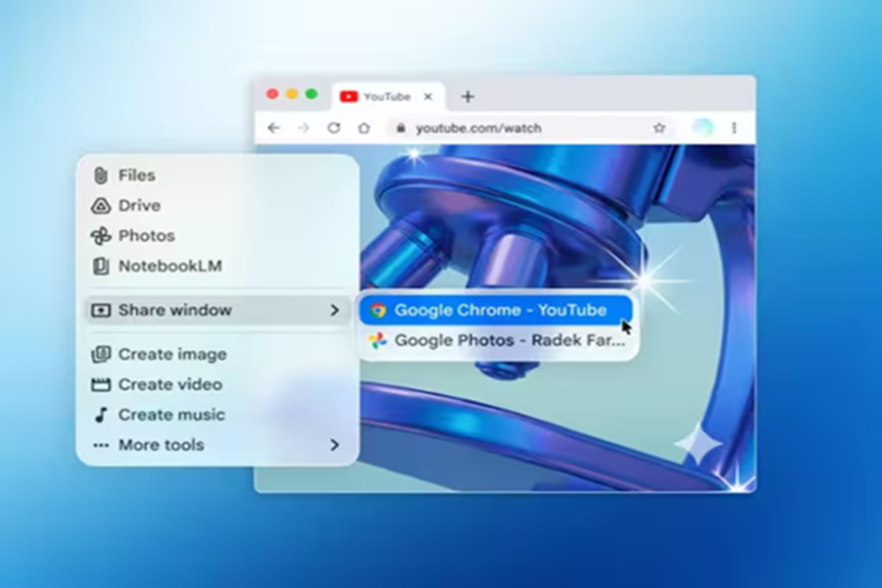Click the profile avatar in toolbar

point(703,128)
